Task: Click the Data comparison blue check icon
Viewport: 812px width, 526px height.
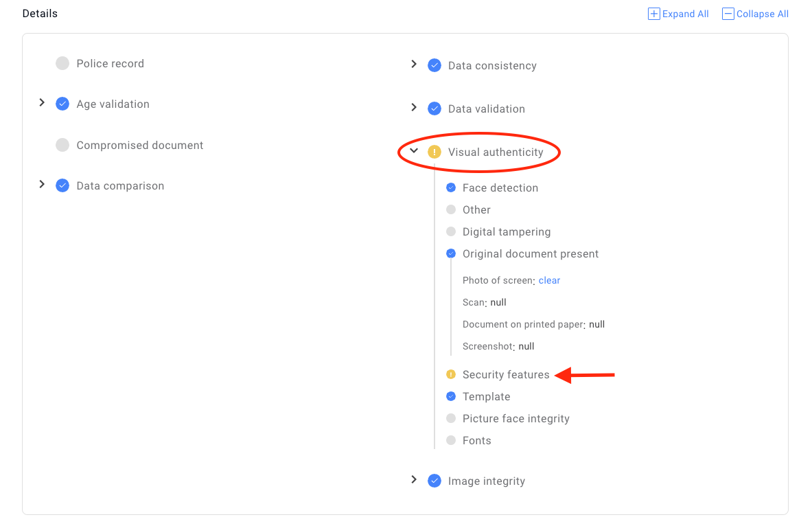Action: (62, 185)
